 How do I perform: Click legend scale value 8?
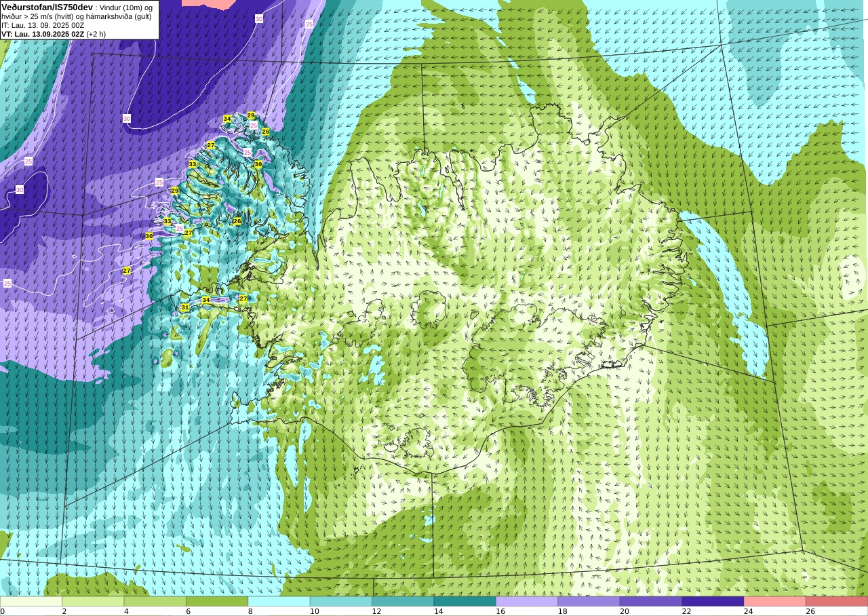coord(250,611)
